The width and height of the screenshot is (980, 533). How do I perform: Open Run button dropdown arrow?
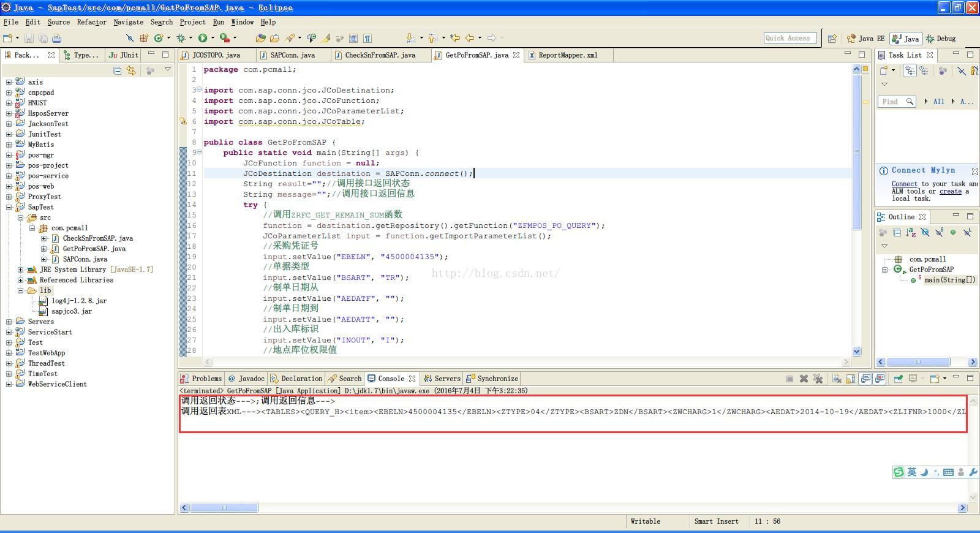pyautogui.click(x=213, y=38)
